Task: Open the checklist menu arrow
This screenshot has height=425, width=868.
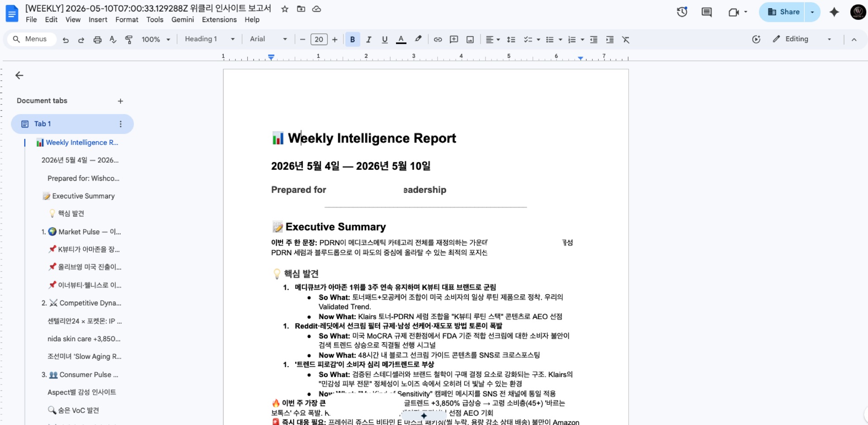Action: click(x=538, y=39)
